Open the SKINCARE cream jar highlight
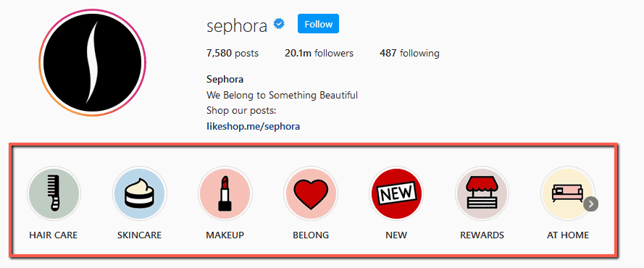This screenshot has width=644, height=268. tap(139, 193)
